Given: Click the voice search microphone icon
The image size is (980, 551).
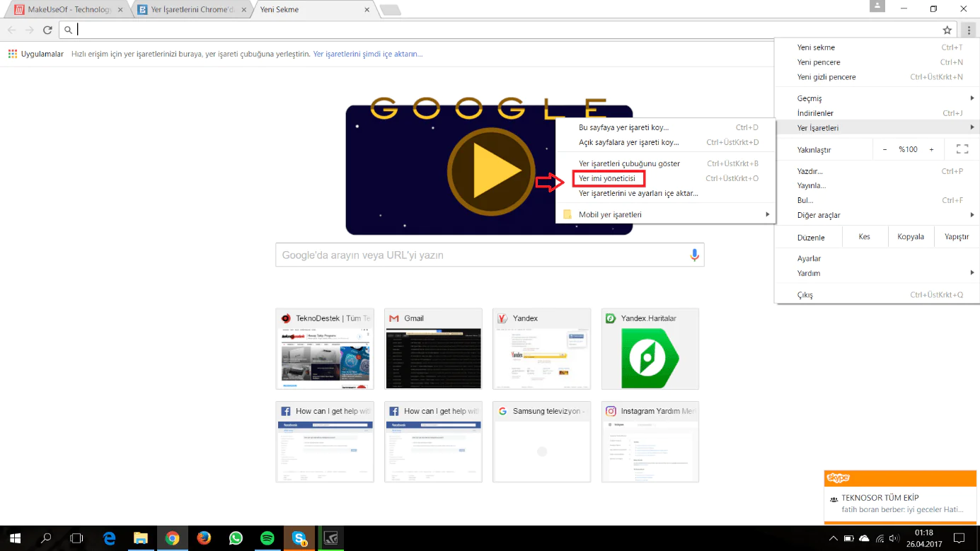Looking at the screenshot, I should (694, 255).
